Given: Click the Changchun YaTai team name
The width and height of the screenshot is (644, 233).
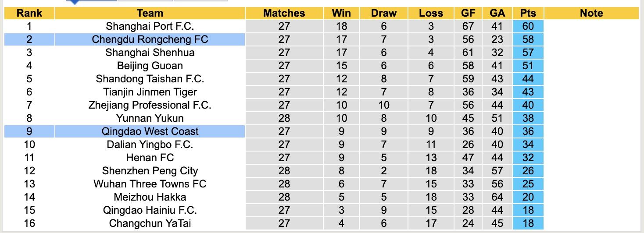Looking at the screenshot, I should click(150, 223).
